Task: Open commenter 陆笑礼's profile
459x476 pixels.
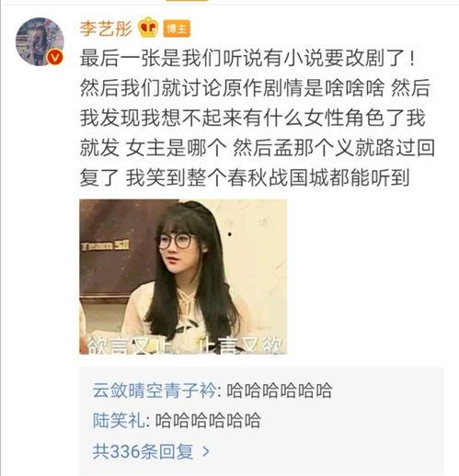Action: 119,420
